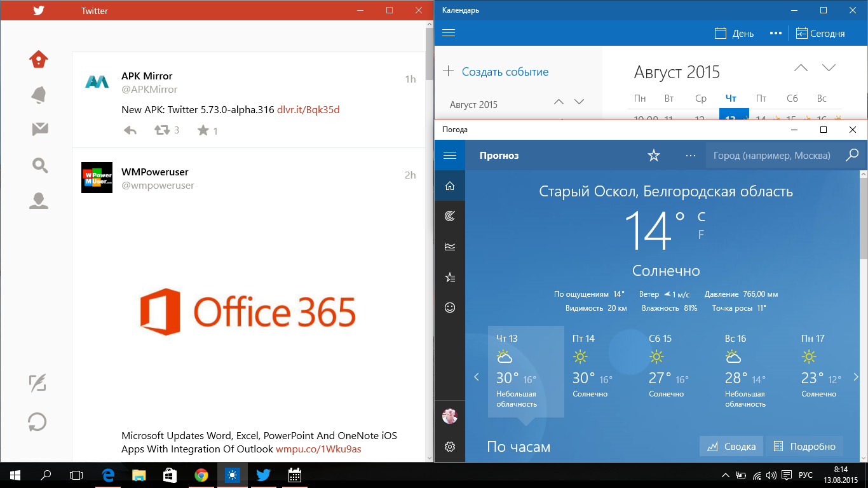Open Weather maps radar icon
The height and width of the screenshot is (488, 868).
tap(450, 216)
